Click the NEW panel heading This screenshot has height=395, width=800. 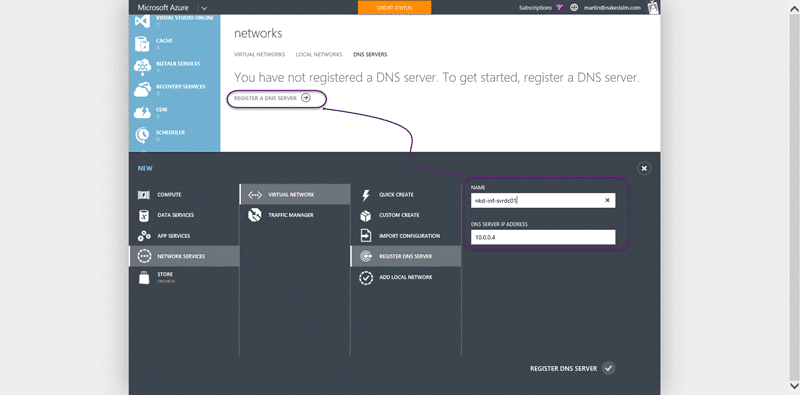(x=145, y=168)
